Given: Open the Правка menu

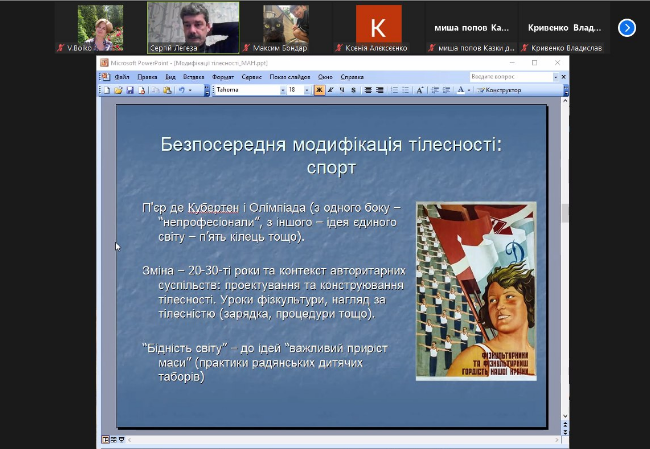Looking at the screenshot, I should click(x=147, y=77).
